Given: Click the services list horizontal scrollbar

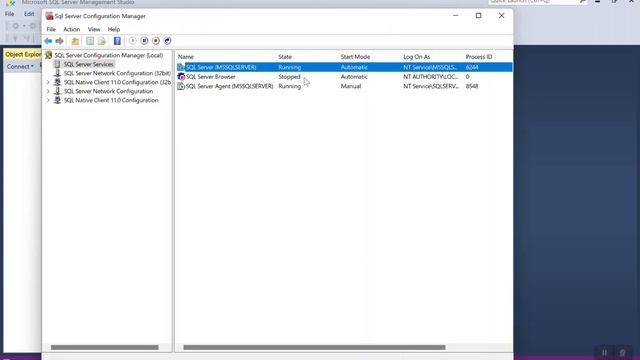Looking at the screenshot, I should [x=314, y=347].
